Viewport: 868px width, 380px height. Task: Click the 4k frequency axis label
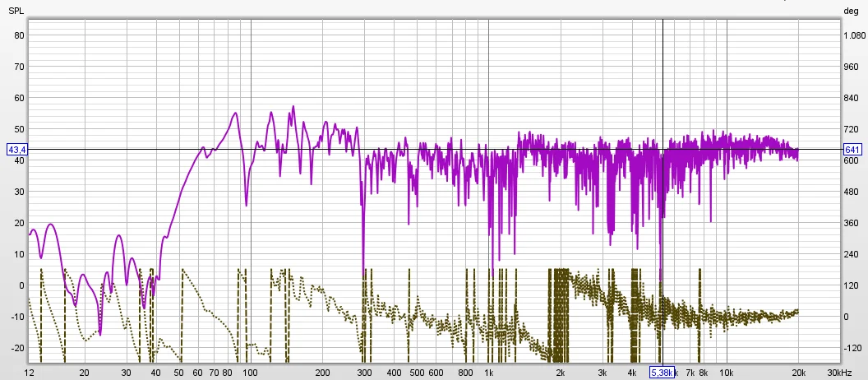coord(632,373)
